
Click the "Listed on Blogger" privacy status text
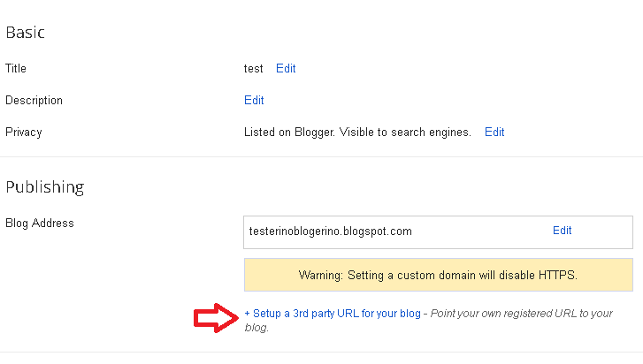click(x=357, y=132)
